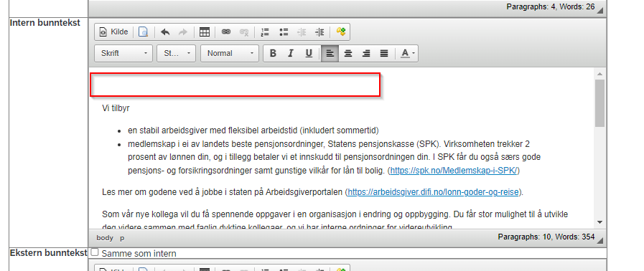The width and height of the screenshot is (644, 271).
Task: Open the Skrift font dropdown
Action: click(x=123, y=53)
